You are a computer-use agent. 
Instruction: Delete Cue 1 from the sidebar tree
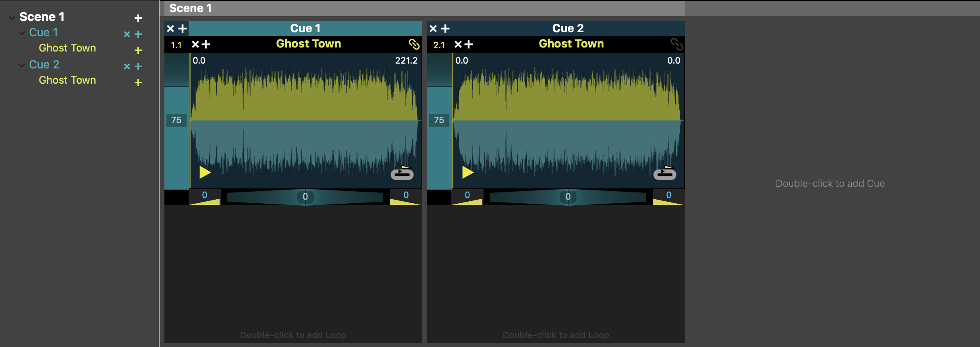pyautogui.click(x=127, y=34)
